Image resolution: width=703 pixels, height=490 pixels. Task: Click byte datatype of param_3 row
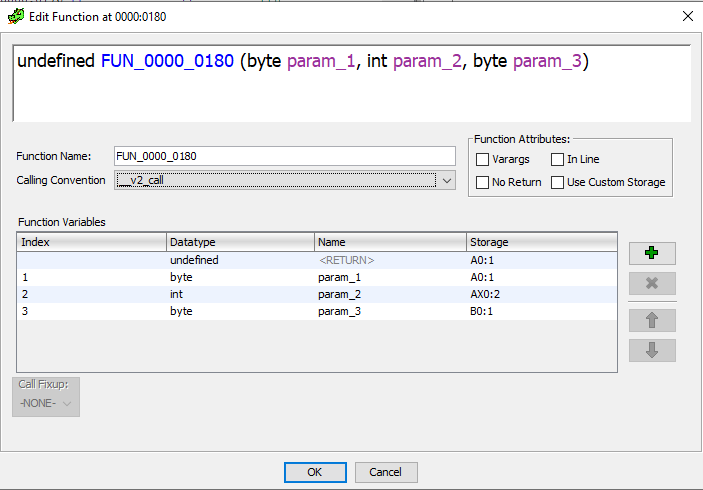tap(240, 311)
